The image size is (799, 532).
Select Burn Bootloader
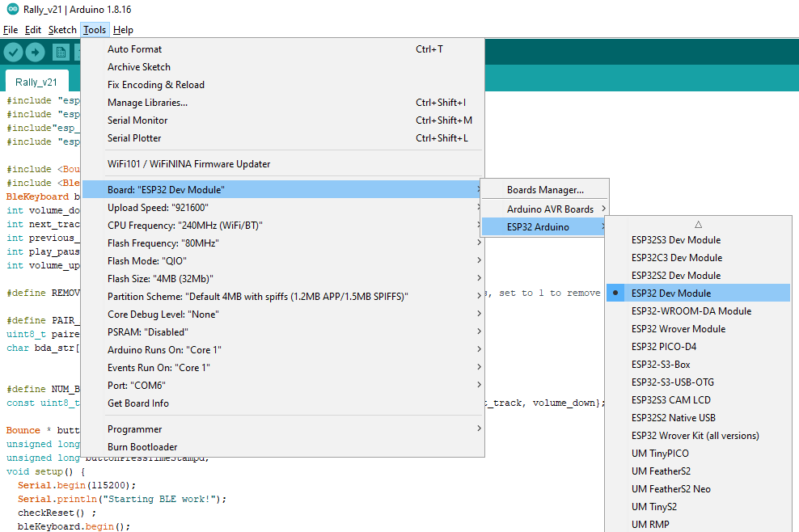[283, 447]
